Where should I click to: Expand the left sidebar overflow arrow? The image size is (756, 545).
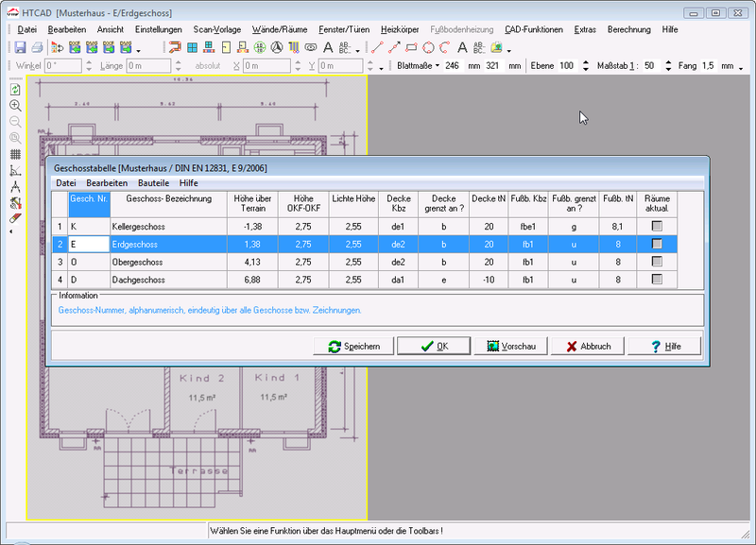tap(11, 231)
